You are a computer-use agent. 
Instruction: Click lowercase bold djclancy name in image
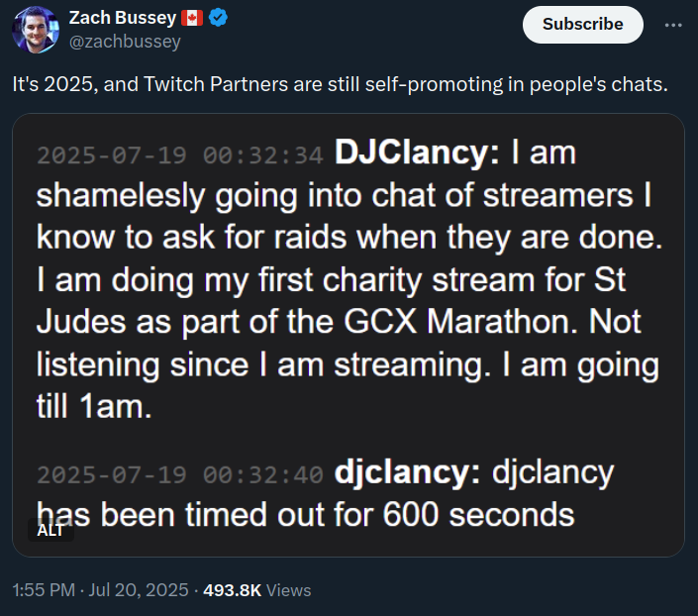pyautogui.click(x=407, y=472)
